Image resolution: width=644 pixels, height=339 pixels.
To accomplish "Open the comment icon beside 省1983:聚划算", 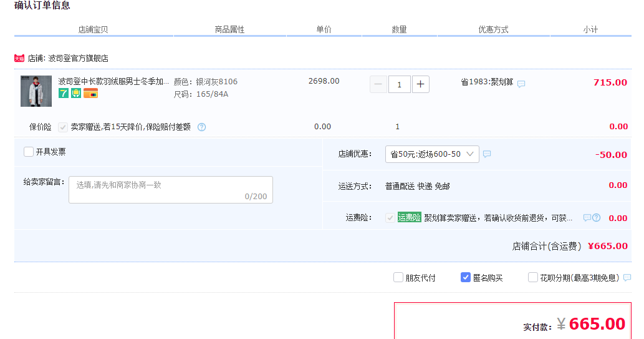I will 521,84.
